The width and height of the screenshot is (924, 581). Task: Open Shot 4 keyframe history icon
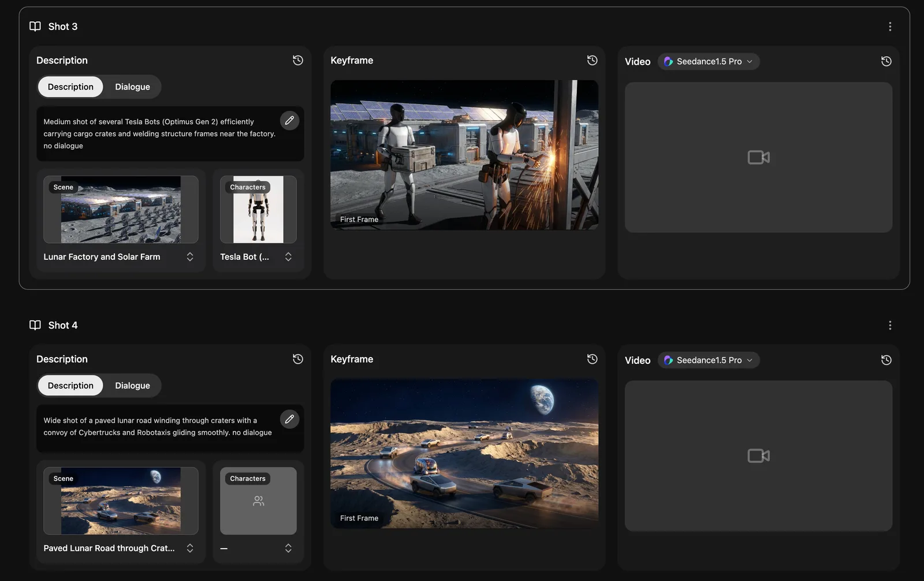[x=592, y=359]
